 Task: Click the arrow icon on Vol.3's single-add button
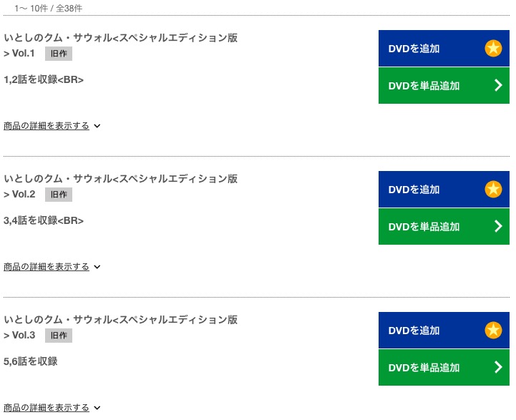click(498, 367)
